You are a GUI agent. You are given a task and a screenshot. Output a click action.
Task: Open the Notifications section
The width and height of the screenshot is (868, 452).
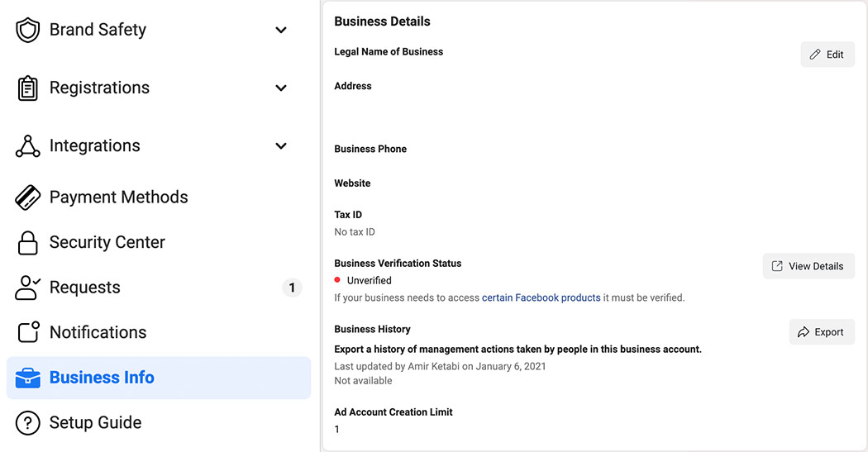click(x=159, y=332)
